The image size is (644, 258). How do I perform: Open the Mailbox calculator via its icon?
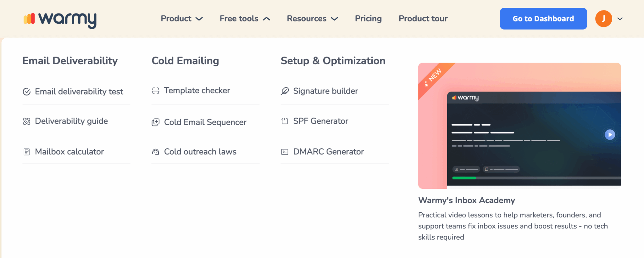point(26,151)
